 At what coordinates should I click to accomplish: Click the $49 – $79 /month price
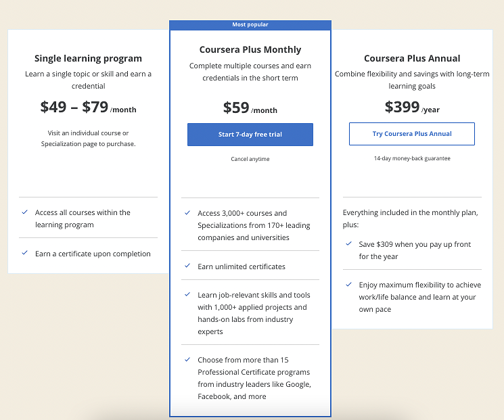pyautogui.click(x=88, y=107)
